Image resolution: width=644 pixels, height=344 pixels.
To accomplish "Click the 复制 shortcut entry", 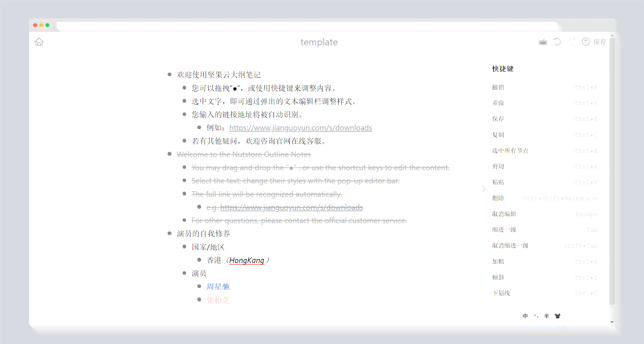I will tap(544, 135).
